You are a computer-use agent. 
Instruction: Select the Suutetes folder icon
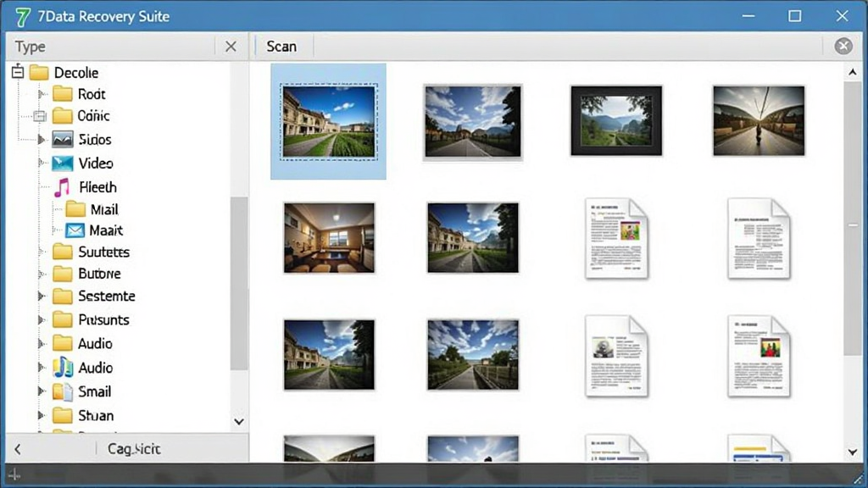pyautogui.click(x=63, y=252)
